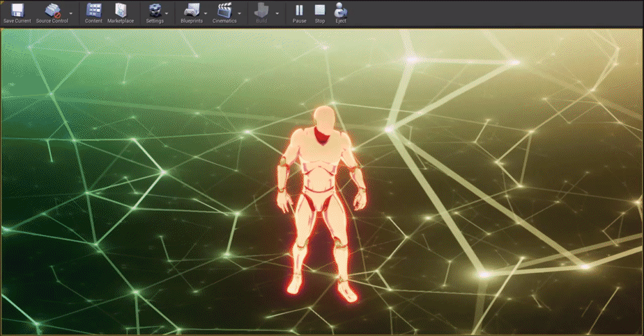The image size is (644, 336).
Task: Expand the Settings dropdown arrow
Action: (167, 13)
